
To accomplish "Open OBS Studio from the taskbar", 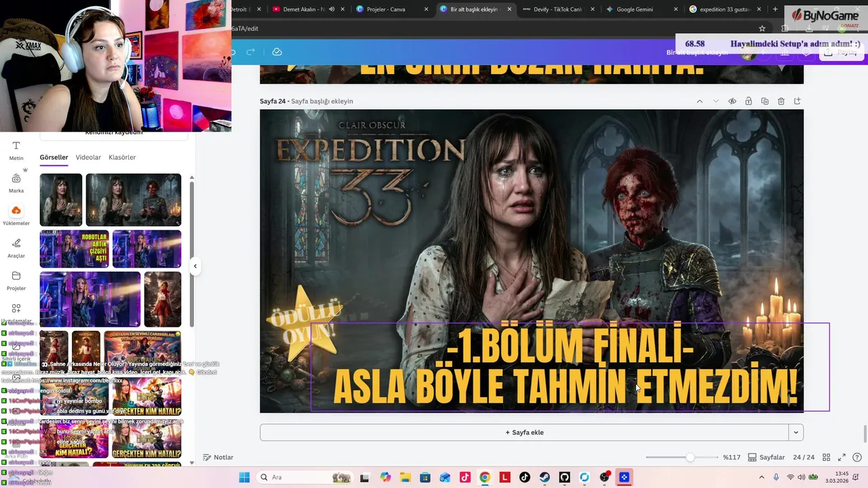I will click(x=604, y=477).
